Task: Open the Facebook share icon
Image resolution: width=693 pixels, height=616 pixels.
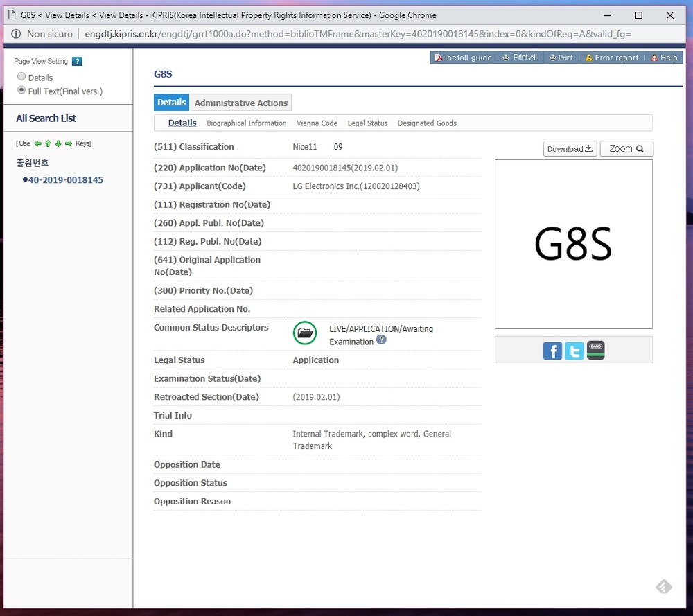Action: [x=552, y=351]
